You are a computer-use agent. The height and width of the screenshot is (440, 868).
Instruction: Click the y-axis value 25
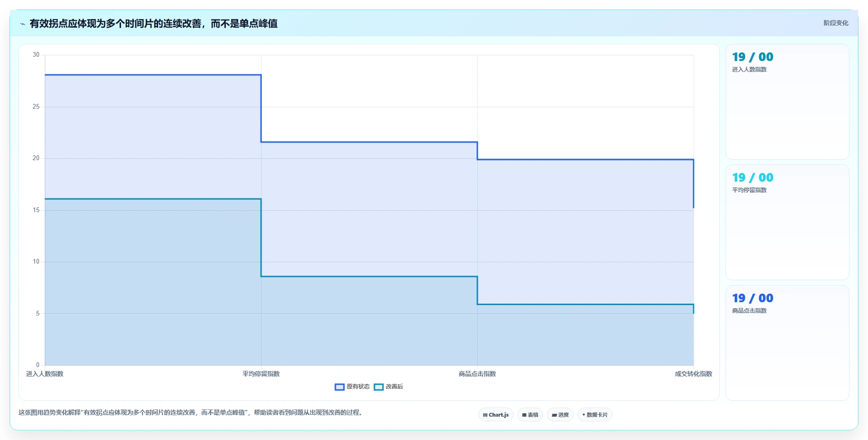36,107
